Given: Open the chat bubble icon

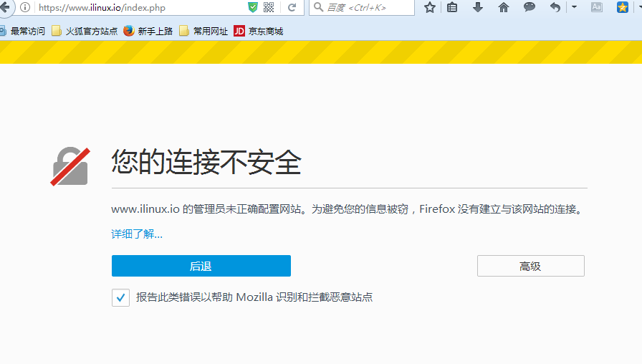Looking at the screenshot, I should [x=529, y=7].
